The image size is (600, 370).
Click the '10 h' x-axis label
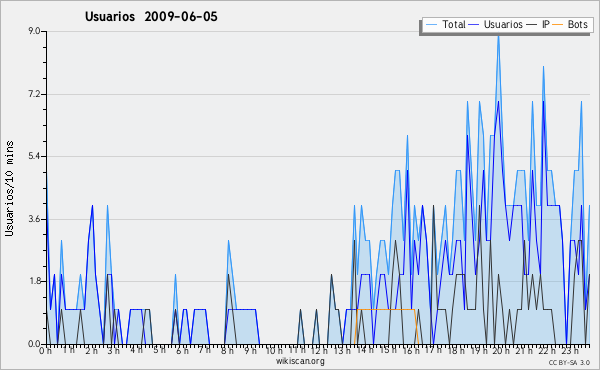point(274,350)
